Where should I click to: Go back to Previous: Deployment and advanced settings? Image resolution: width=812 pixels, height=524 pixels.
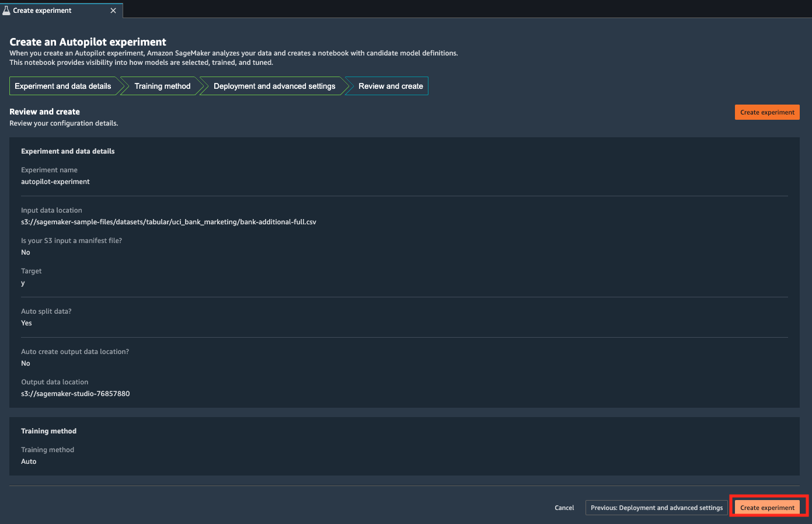coord(657,508)
